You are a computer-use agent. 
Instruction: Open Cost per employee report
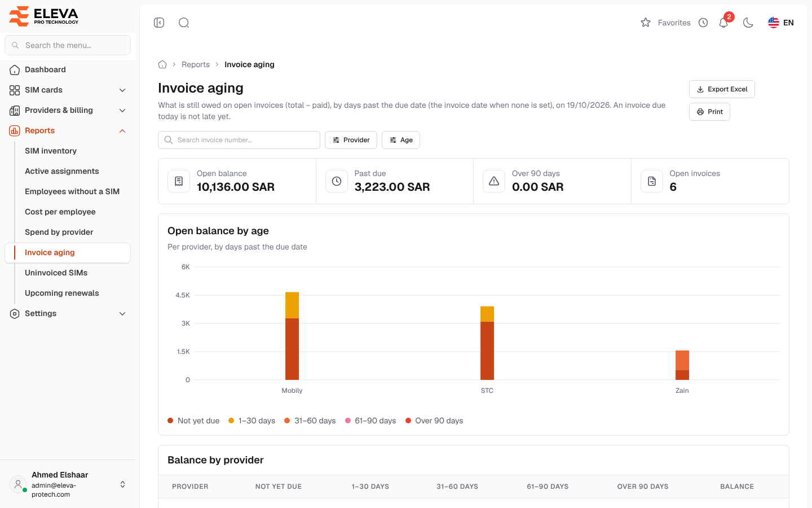(60, 212)
